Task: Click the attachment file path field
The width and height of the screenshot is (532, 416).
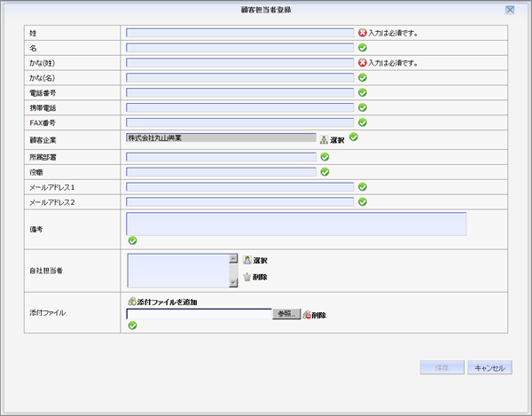Action: click(x=199, y=314)
